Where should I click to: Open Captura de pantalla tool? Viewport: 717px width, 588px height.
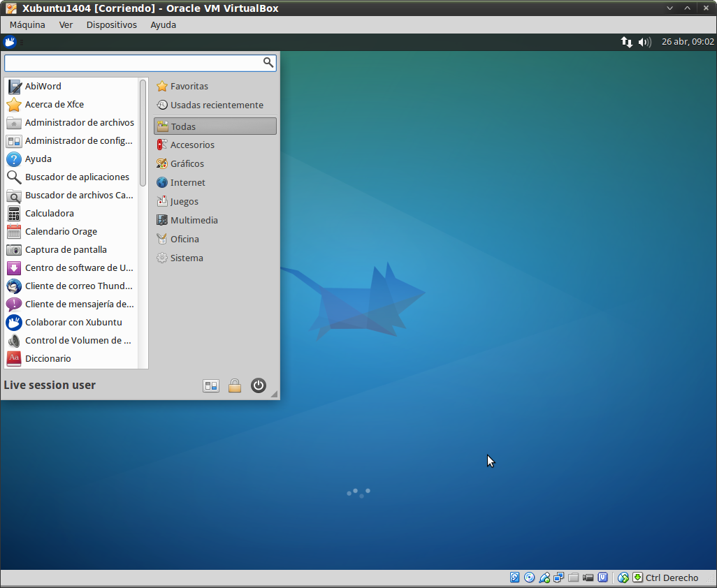point(66,250)
